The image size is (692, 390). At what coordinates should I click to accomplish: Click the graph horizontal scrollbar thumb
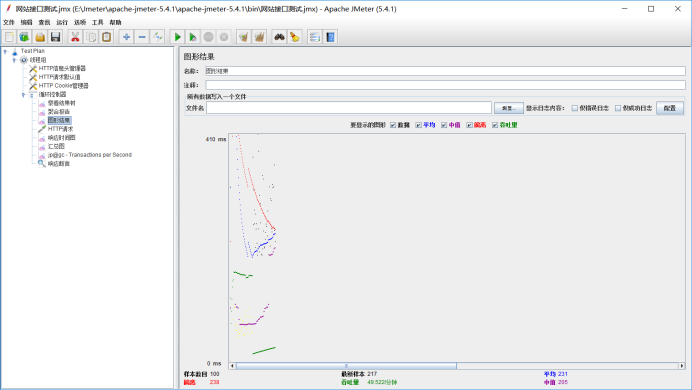346,366
